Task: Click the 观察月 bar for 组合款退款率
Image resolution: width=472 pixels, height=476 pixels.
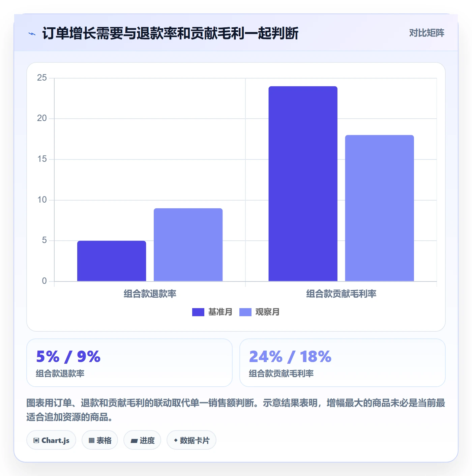Action: coord(188,245)
